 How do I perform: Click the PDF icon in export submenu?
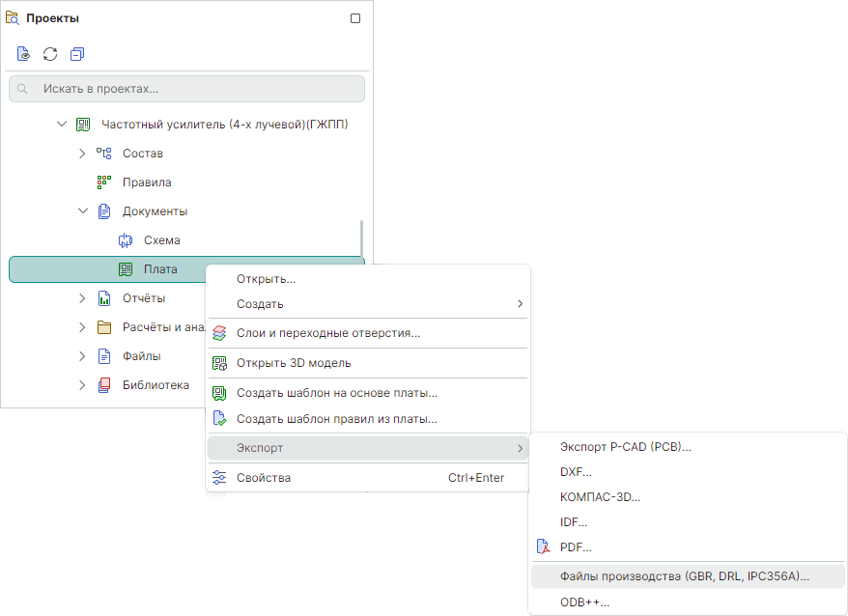[x=543, y=547]
